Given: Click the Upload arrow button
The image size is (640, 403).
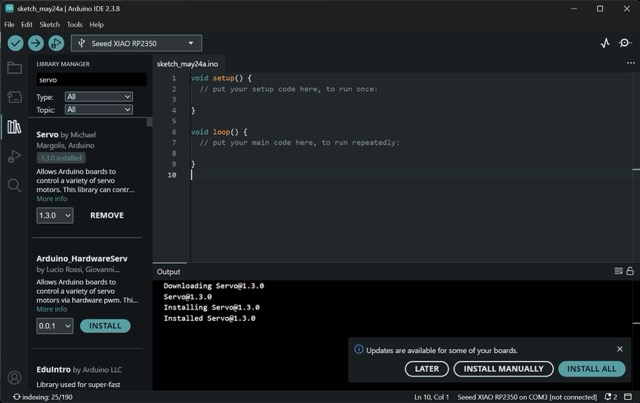Looking at the screenshot, I should tap(36, 43).
